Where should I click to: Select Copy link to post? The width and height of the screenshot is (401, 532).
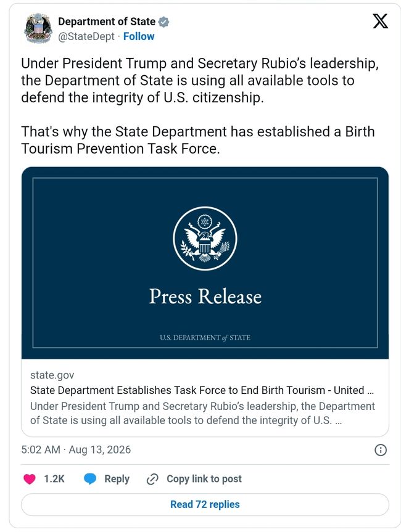point(204,479)
